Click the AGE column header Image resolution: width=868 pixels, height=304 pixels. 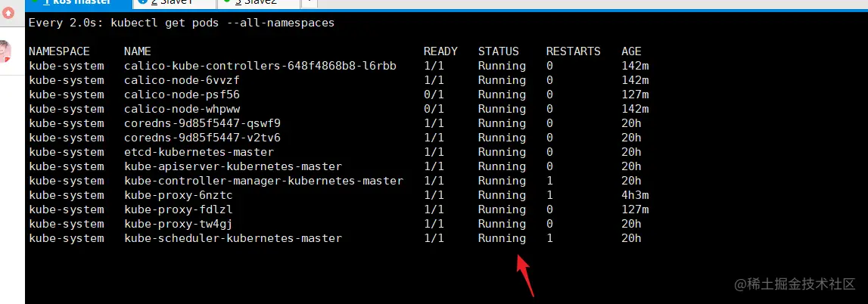point(631,51)
